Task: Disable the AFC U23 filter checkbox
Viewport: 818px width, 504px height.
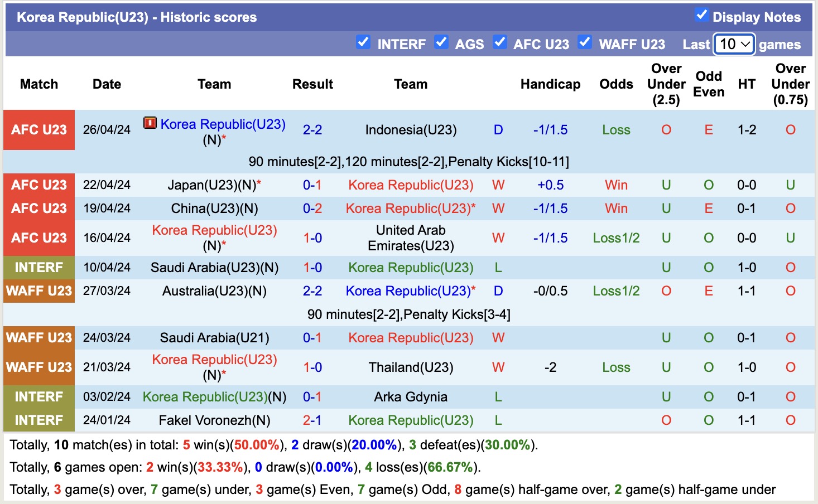Action: coord(500,42)
